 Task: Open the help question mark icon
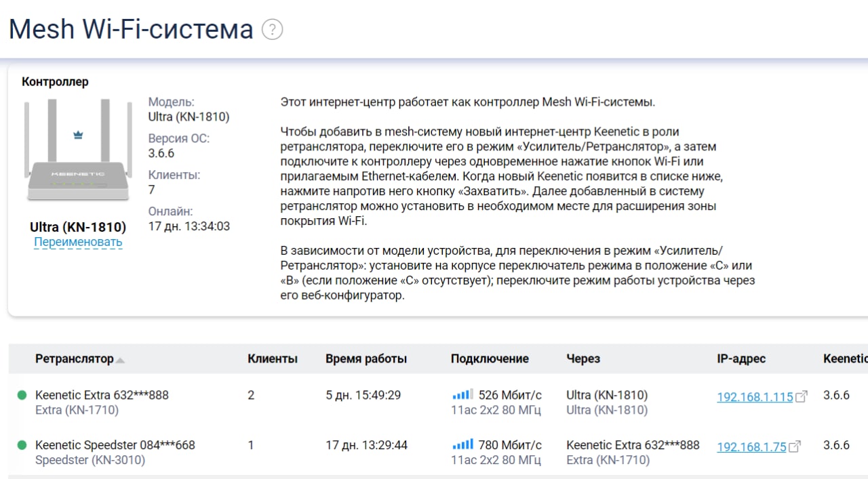272,30
